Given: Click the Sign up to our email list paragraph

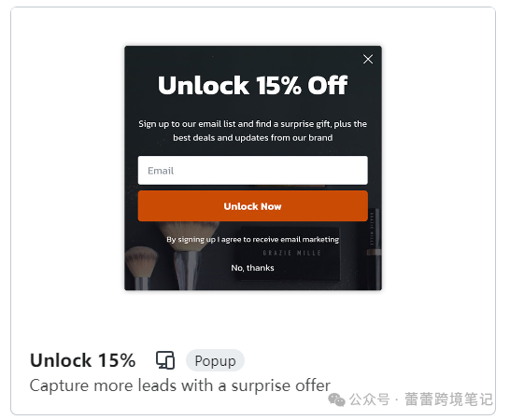Looking at the screenshot, I should [x=253, y=131].
